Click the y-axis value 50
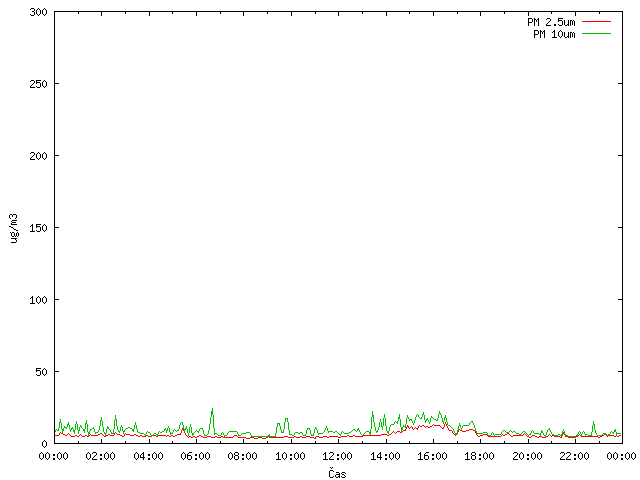Screen dimensions: 640x480 click(41, 372)
